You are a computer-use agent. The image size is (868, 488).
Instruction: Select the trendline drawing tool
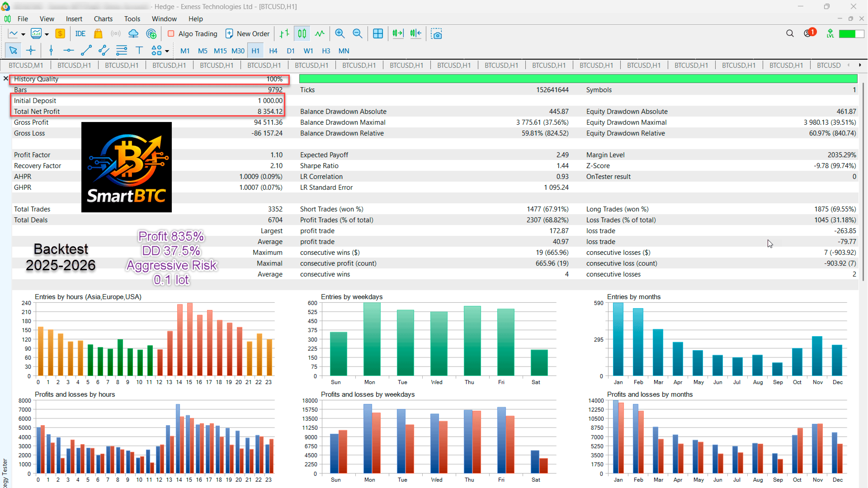pos(86,51)
